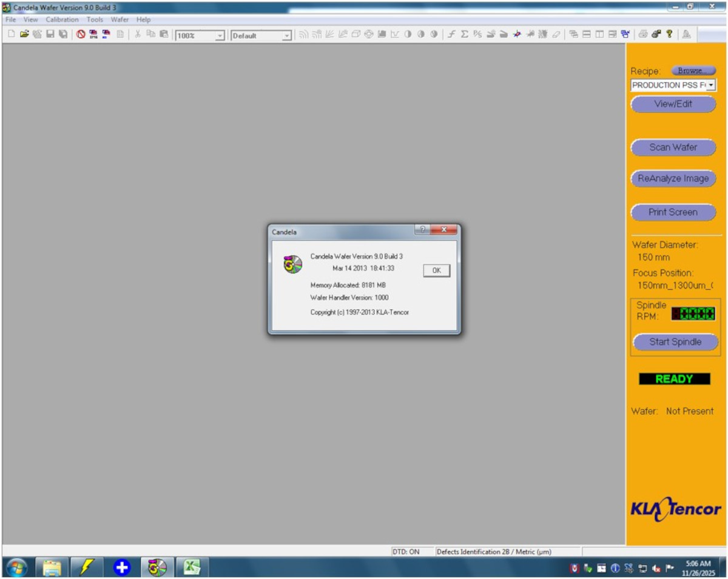This screenshot has height=579, width=728.
Task: Click the Spindle RPM digital readout
Action: pyautogui.click(x=693, y=314)
